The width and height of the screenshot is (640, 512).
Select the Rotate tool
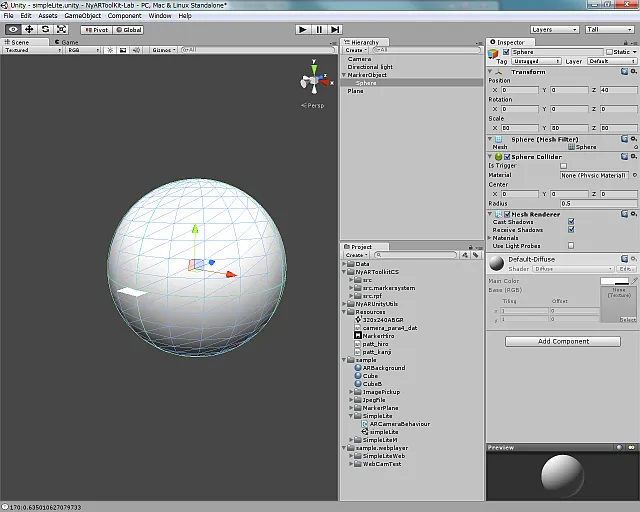point(45,29)
